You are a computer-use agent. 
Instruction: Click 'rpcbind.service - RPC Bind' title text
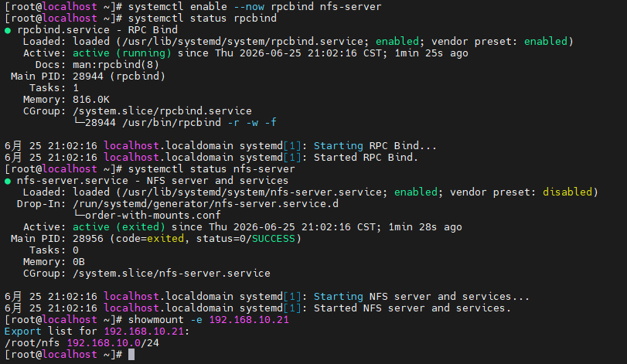(x=97, y=30)
